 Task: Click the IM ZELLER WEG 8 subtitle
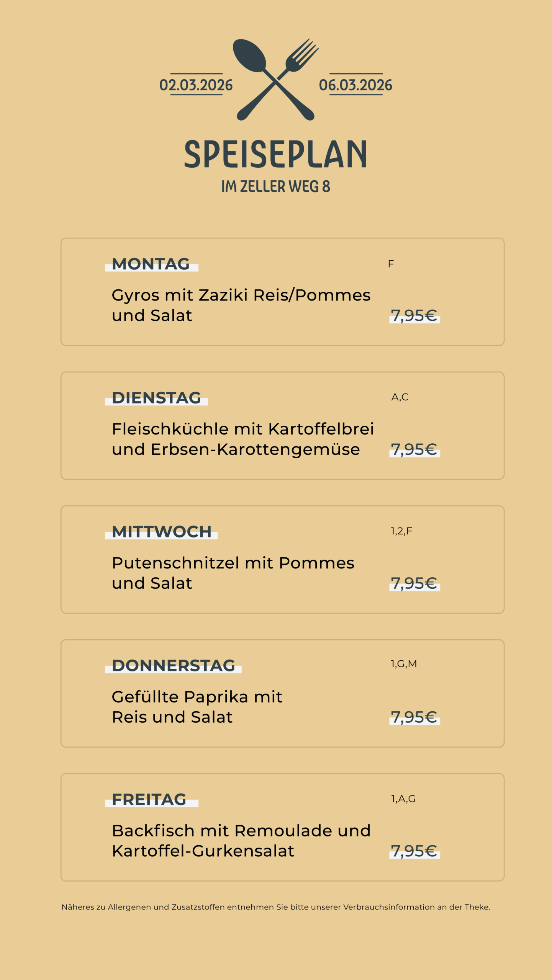coord(276,186)
